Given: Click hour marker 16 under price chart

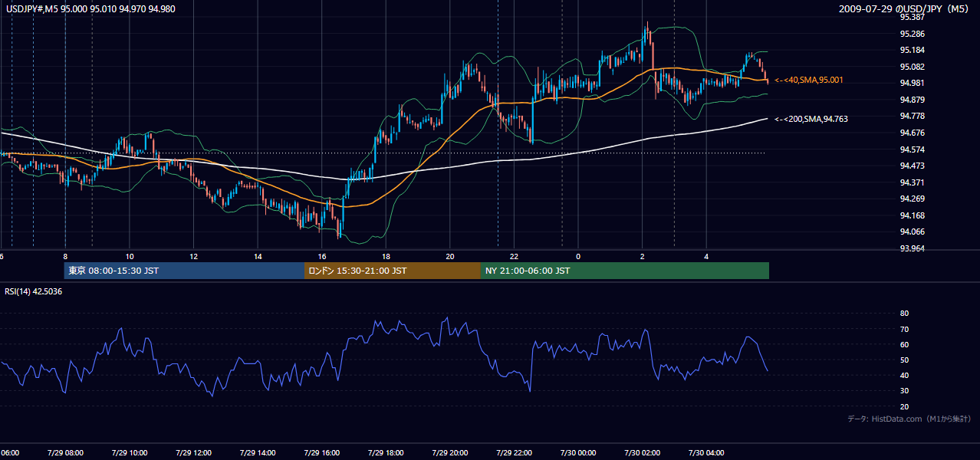Looking at the screenshot, I should point(322,256).
